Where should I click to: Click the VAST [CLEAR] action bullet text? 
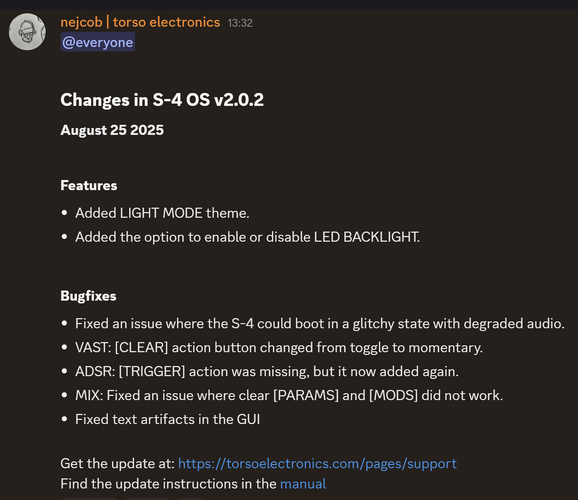(x=279, y=348)
